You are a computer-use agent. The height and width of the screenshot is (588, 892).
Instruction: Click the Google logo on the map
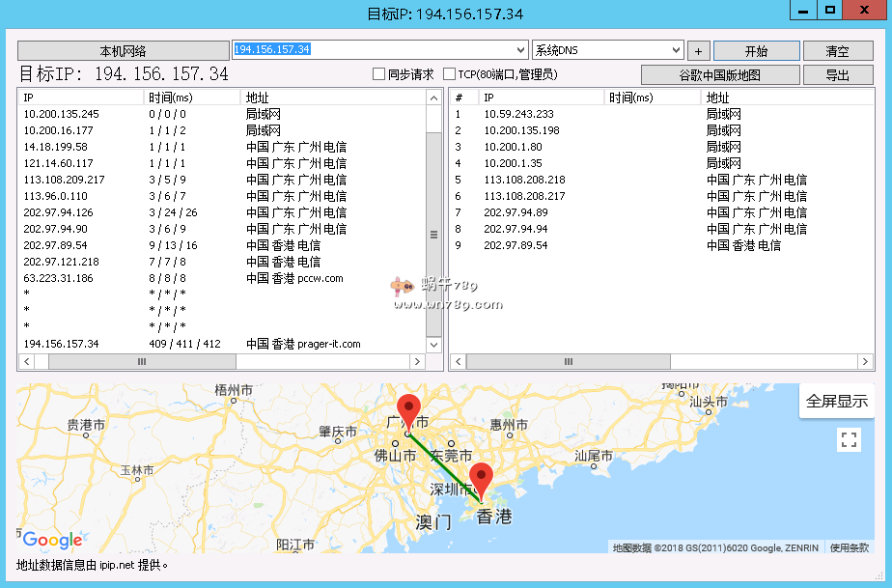[x=52, y=540]
